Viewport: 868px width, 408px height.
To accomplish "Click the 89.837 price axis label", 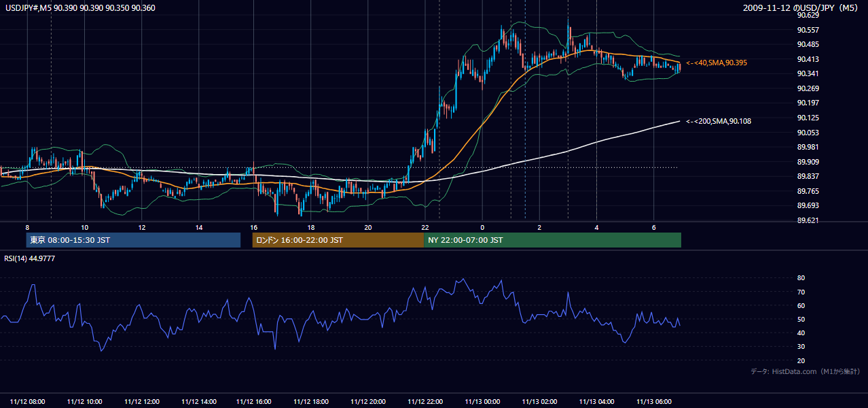I will (x=808, y=176).
